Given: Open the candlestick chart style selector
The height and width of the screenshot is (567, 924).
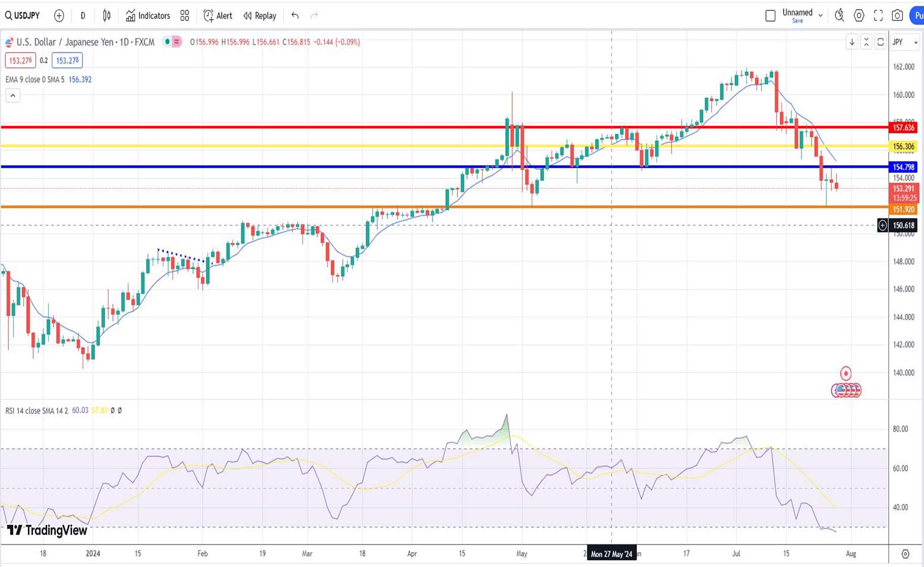Looking at the screenshot, I should pos(107,16).
